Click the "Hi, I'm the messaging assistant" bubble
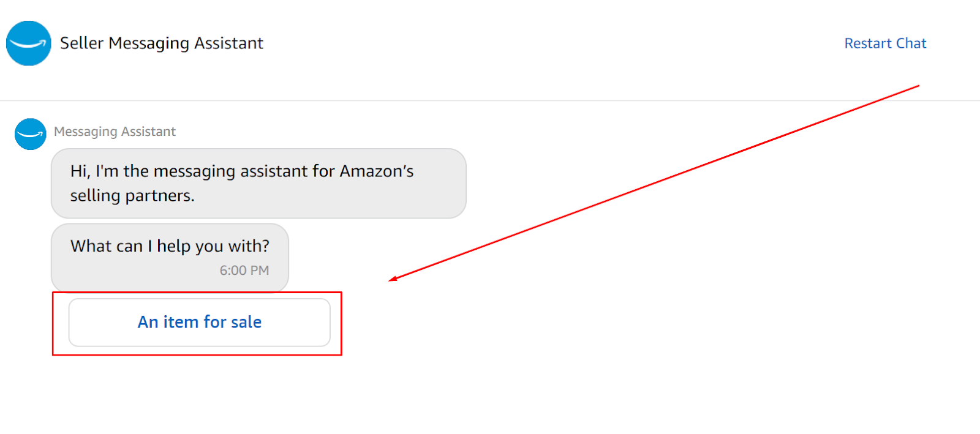980x434 pixels. pos(258,183)
